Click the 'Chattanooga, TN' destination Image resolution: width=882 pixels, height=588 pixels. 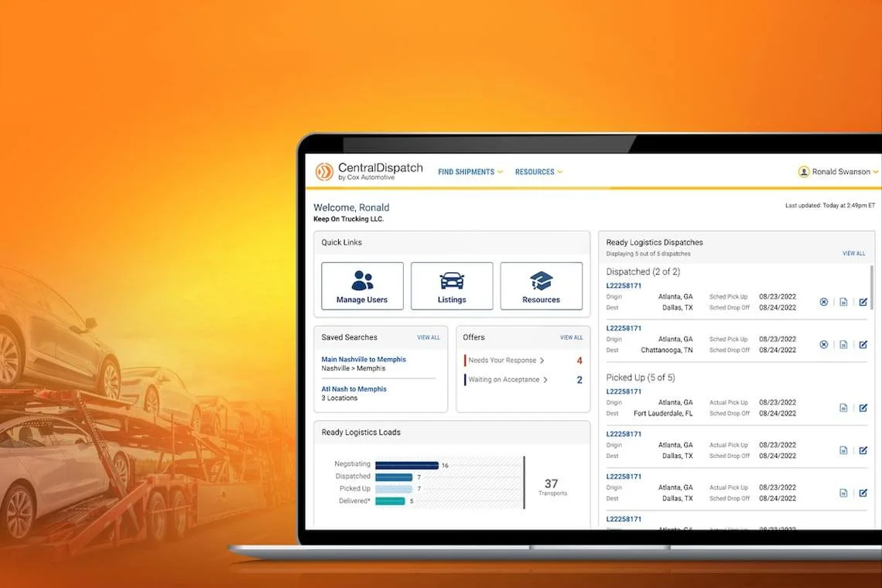point(667,350)
